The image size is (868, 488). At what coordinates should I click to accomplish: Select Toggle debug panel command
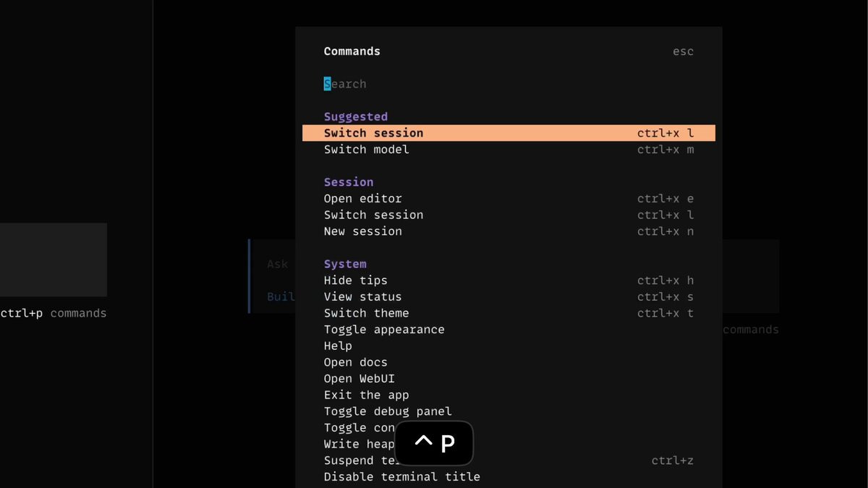509,411
